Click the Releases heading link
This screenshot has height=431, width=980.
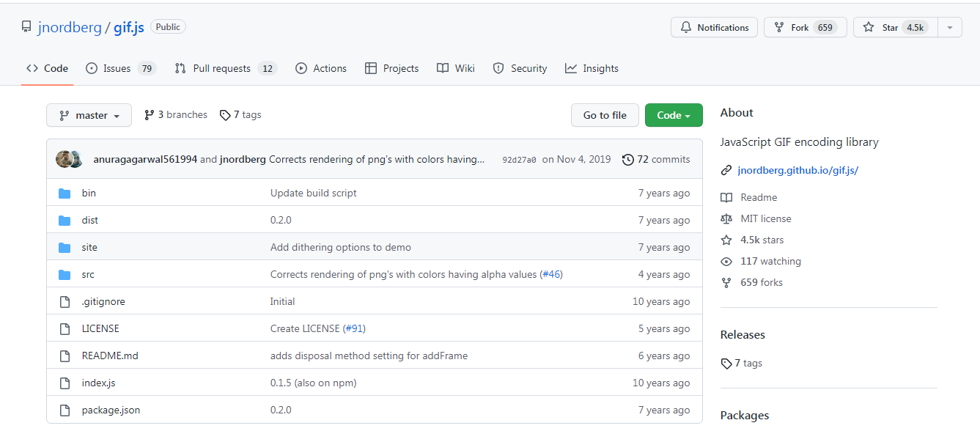click(x=743, y=334)
